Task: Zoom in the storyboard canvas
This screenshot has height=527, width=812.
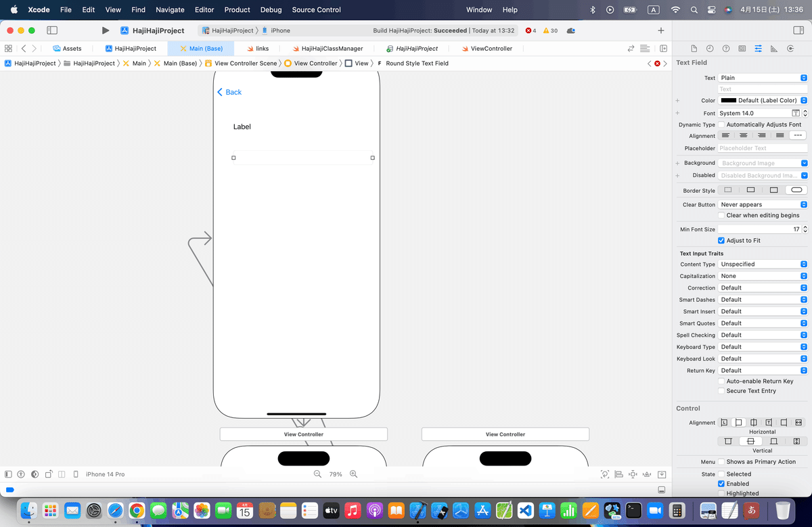Action: 353,474
